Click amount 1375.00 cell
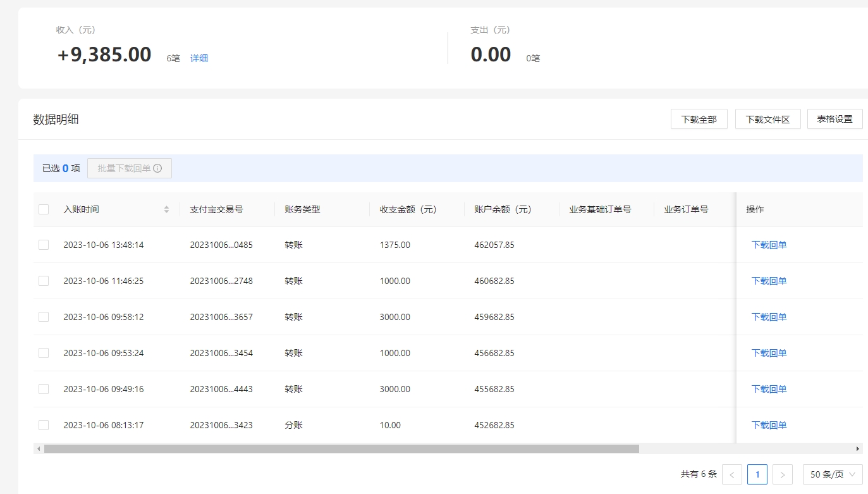This screenshot has height=494, width=868. point(394,245)
